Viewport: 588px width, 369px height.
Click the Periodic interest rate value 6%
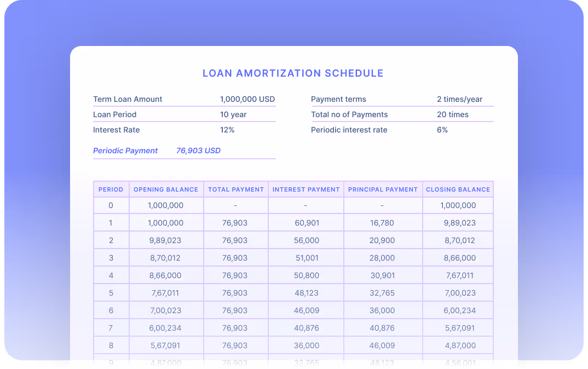pyautogui.click(x=442, y=130)
